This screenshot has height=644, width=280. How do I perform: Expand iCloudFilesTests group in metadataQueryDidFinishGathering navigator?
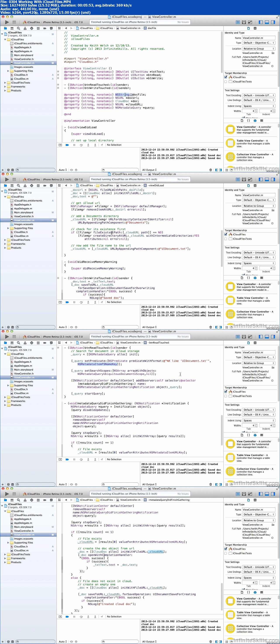tap(5, 555)
